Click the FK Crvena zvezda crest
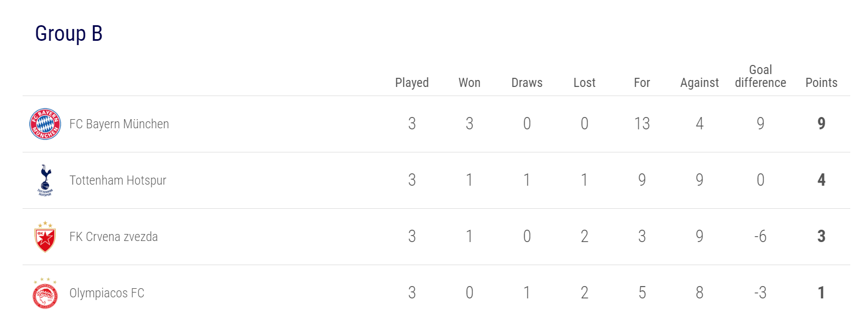The width and height of the screenshot is (868, 329). [x=45, y=237]
